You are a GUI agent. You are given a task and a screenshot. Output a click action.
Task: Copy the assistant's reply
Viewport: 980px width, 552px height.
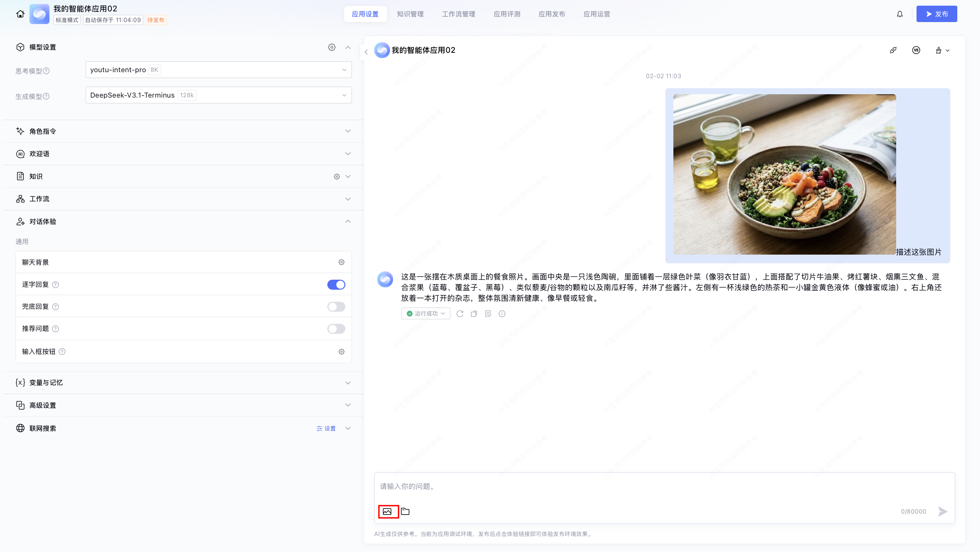point(474,314)
